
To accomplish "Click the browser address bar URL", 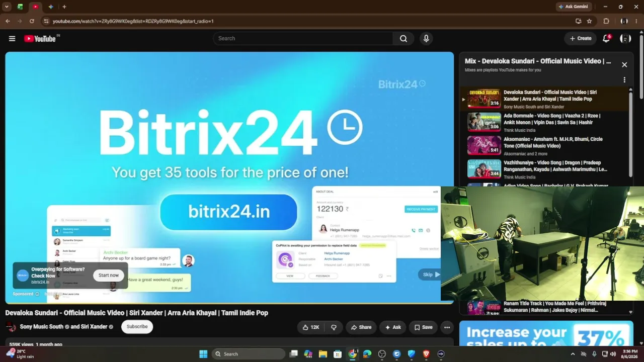I will [133, 21].
